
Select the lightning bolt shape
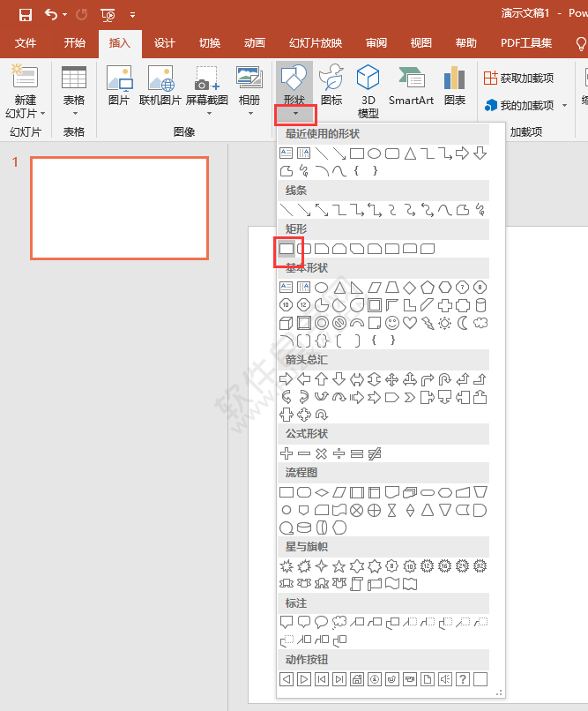click(x=428, y=323)
